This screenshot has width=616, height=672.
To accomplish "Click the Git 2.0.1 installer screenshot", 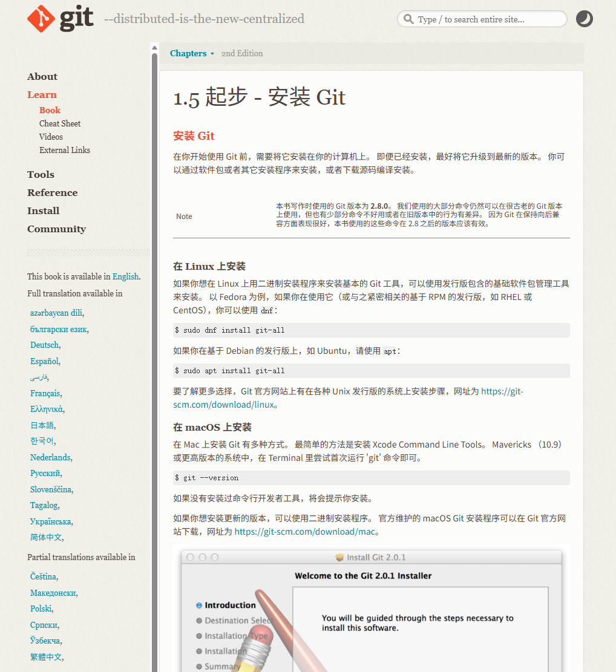I will [371, 608].
